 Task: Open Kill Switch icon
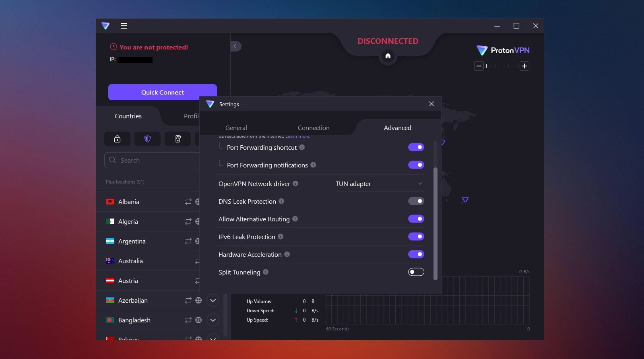pos(178,139)
